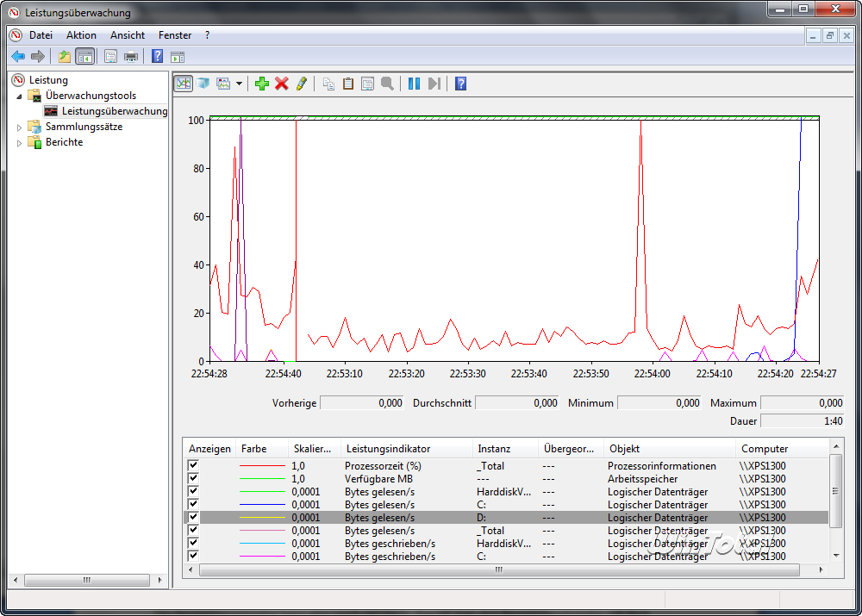Click the view current activity icon
Screen dimensions: 862x616
[x=183, y=84]
